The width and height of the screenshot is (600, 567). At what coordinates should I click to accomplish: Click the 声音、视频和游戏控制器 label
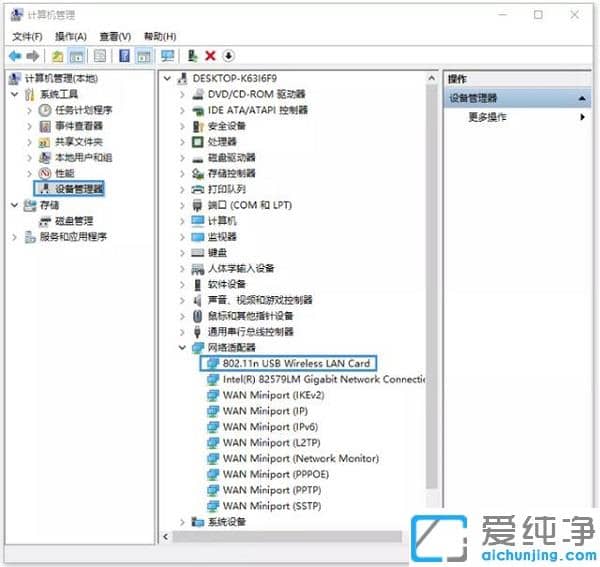point(260,300)
